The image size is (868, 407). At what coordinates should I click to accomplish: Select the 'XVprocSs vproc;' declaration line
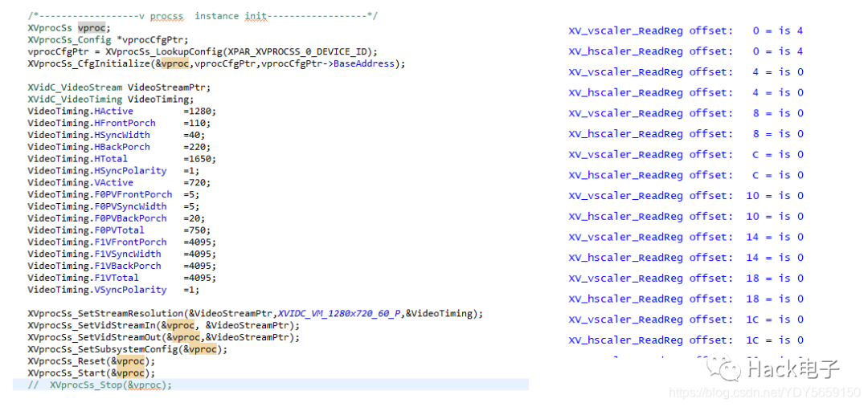69,28
